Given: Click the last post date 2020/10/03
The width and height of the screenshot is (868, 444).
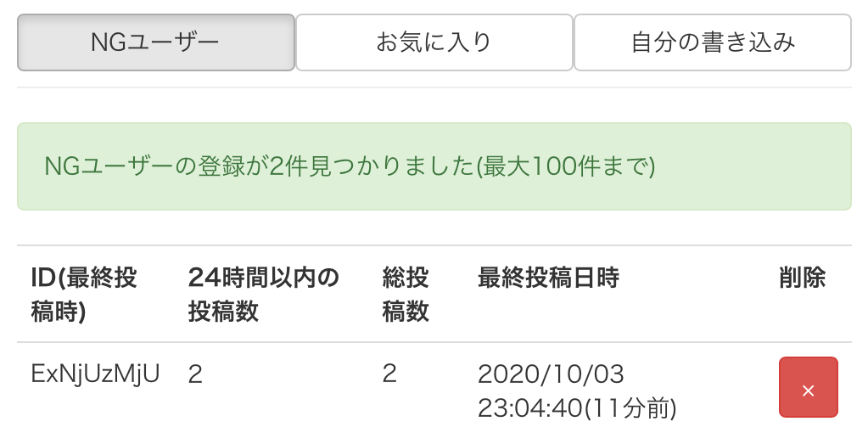Looking at the screenshot, I should click(551, 374).
